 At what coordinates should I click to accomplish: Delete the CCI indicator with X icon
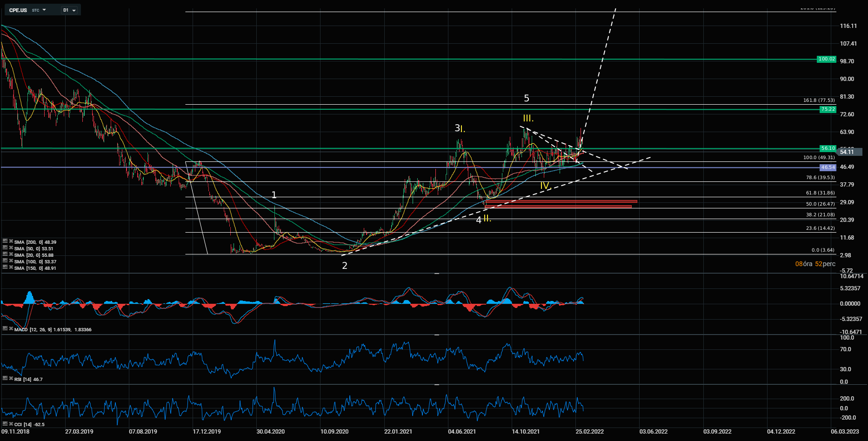coord(11,424)
